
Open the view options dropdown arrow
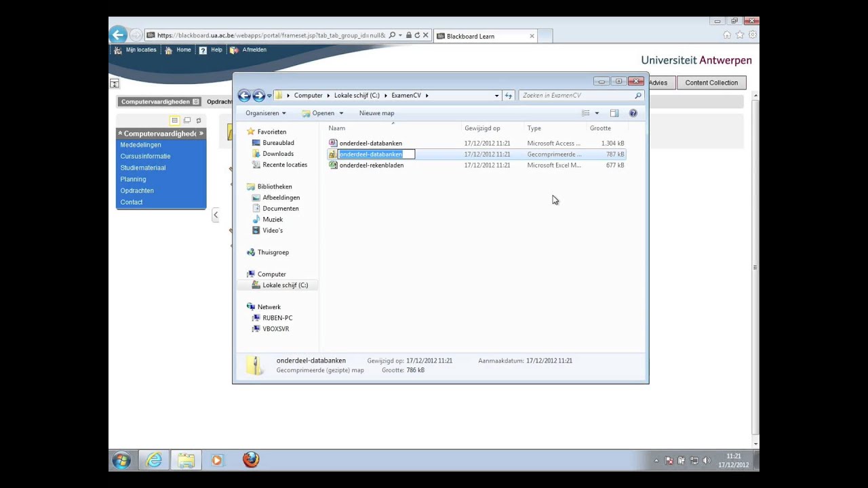pyautogui.click(x=597, y=113)
